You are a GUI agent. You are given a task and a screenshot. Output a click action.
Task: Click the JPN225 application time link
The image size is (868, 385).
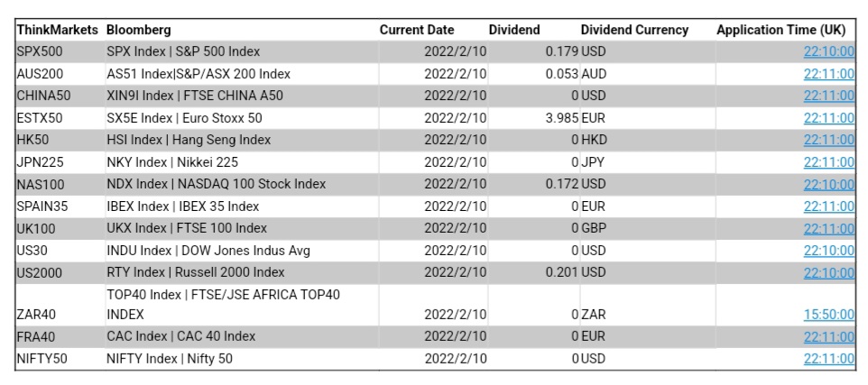point(828,162)
